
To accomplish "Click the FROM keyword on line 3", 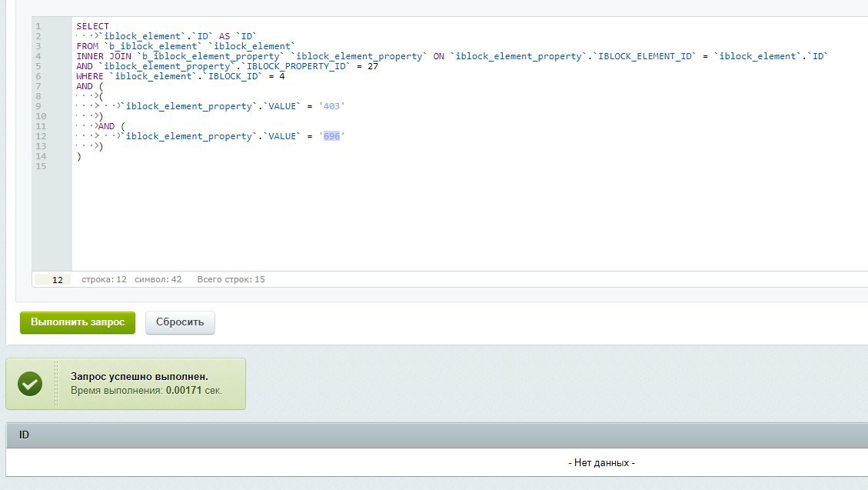I will pyautogui.click(x=88, y=46).
